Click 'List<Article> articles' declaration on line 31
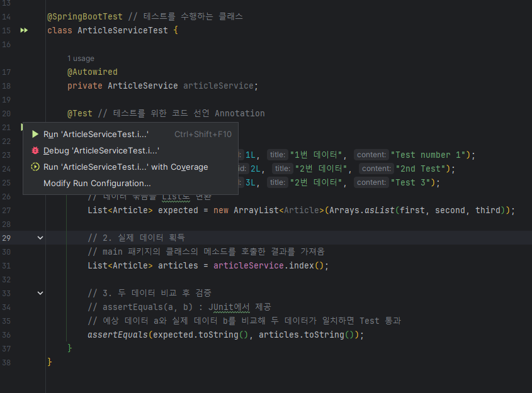This screenshot has height=393, width=532. point(143,265)
